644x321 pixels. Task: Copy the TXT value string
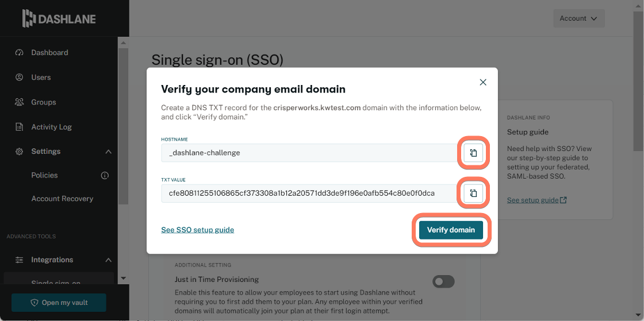473,193
